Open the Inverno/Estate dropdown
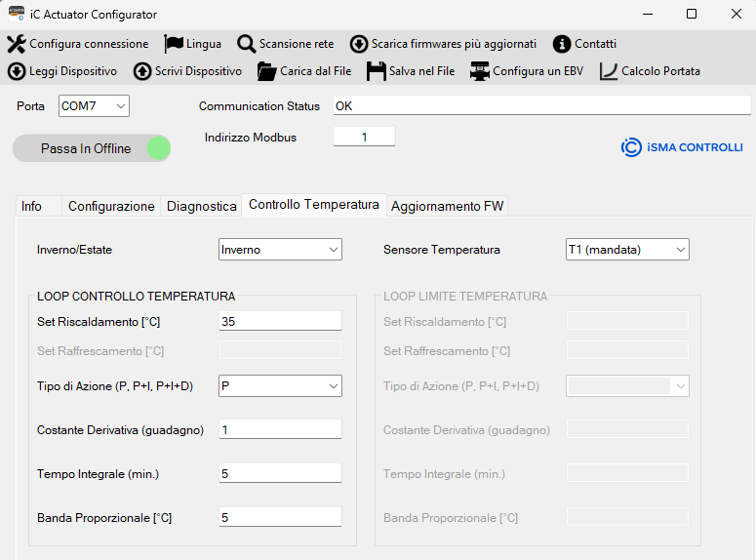Viewport: 756px width, 560px height. click(280, 250)
